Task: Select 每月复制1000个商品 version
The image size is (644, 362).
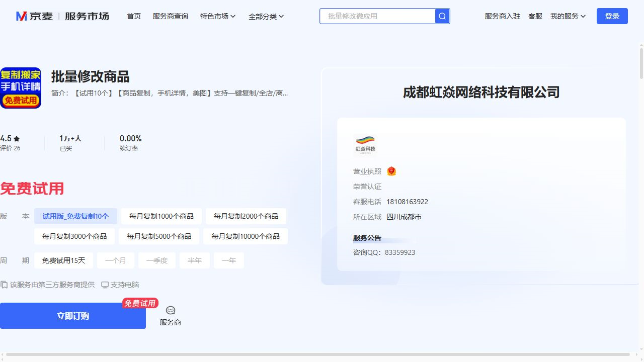Action: point(162,216)
